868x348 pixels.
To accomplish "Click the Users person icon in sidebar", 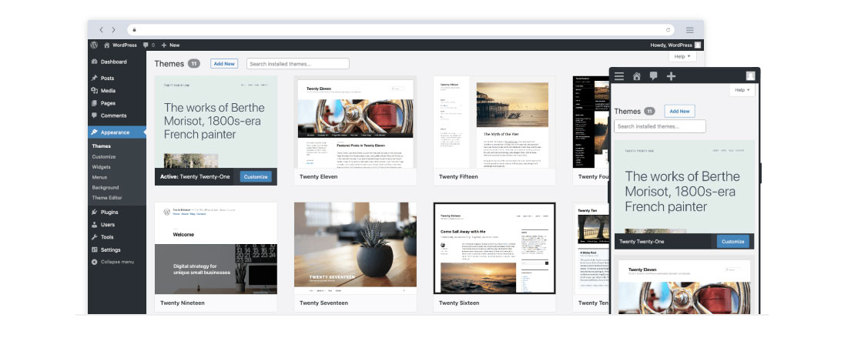I will click(x=95, y=225).
